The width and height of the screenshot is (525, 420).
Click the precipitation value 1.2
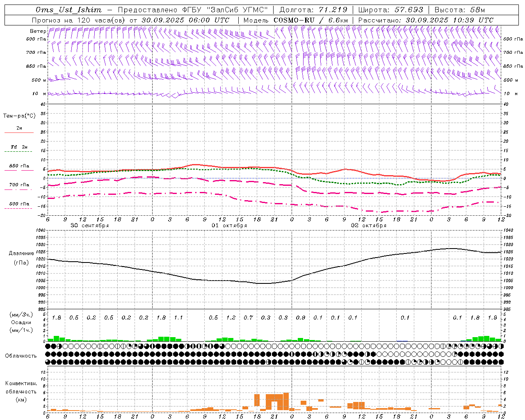[x=231, y=318]
